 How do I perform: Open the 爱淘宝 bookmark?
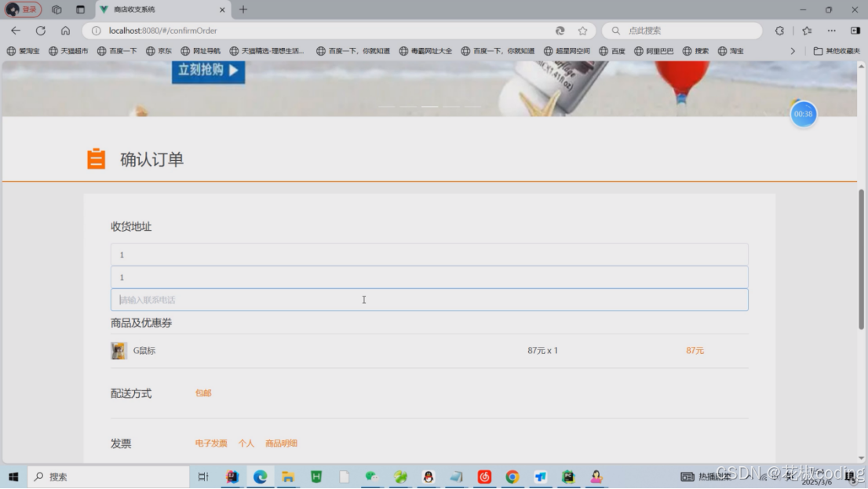tap(24, 51)
